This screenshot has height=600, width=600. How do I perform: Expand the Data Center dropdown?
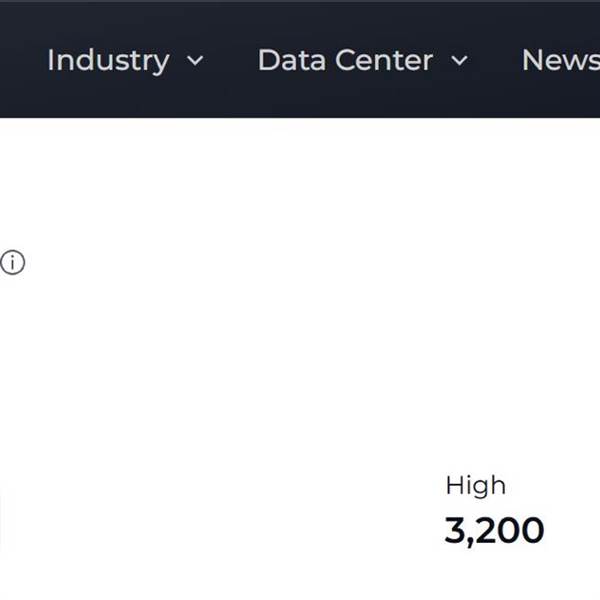[459, 61]
